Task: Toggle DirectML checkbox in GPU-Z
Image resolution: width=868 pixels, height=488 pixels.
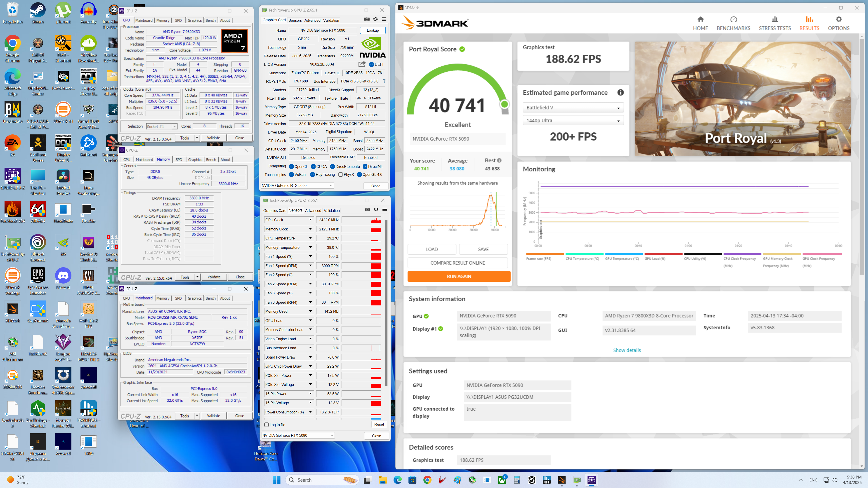Action: click(x=365, y=166)
